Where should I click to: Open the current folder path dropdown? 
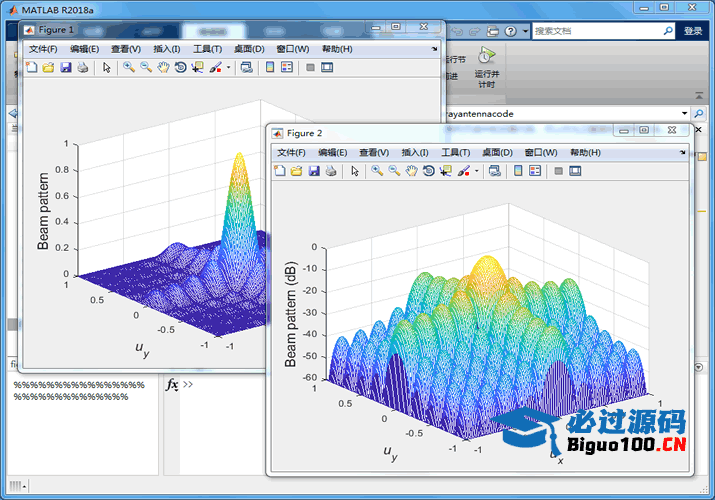click(x=685, y=114)
